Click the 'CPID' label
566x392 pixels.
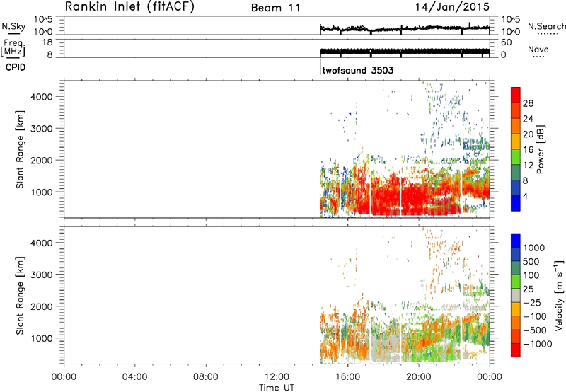point(16,67)
